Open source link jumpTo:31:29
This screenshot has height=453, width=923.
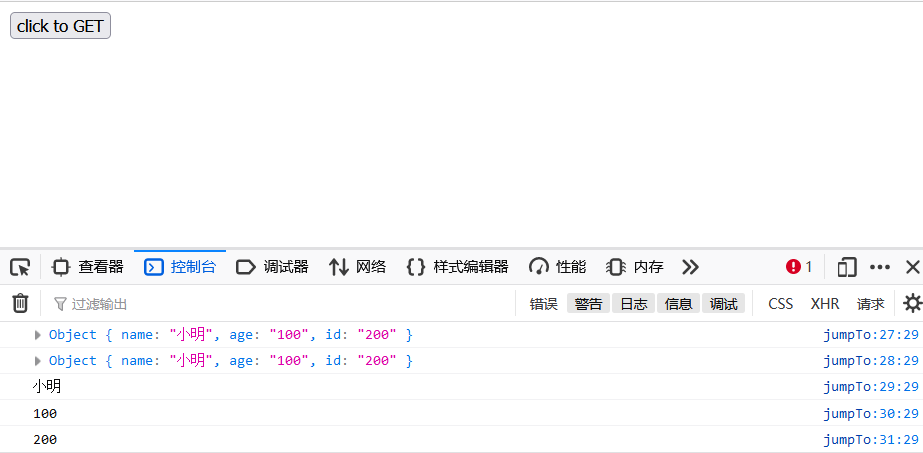point(871,439)
